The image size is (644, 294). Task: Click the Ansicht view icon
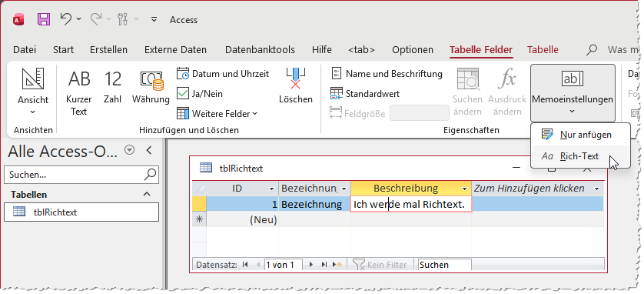pyautogui.click(x=33, y=79)
